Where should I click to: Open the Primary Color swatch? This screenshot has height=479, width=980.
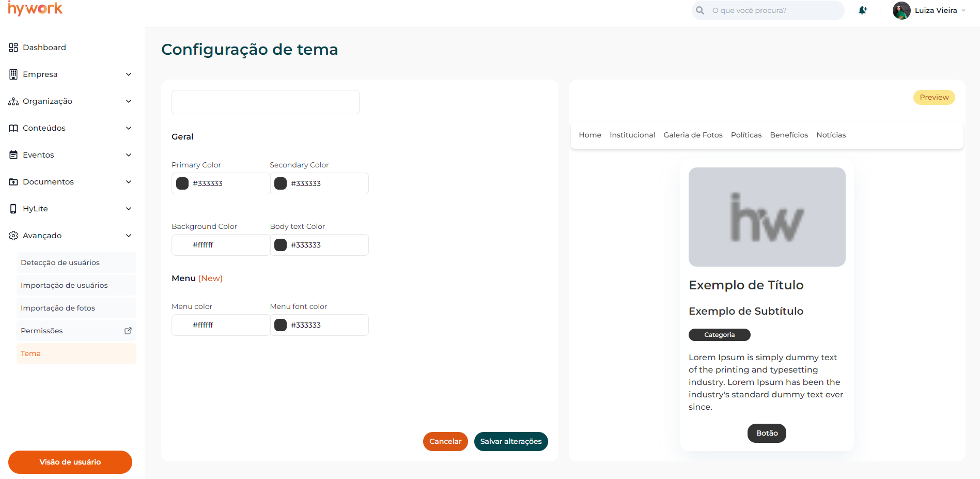[x=182, y=183]
